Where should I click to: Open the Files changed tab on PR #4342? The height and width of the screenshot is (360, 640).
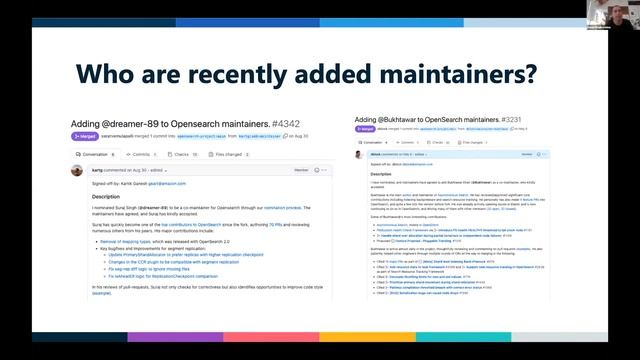(x=229, y=154)
